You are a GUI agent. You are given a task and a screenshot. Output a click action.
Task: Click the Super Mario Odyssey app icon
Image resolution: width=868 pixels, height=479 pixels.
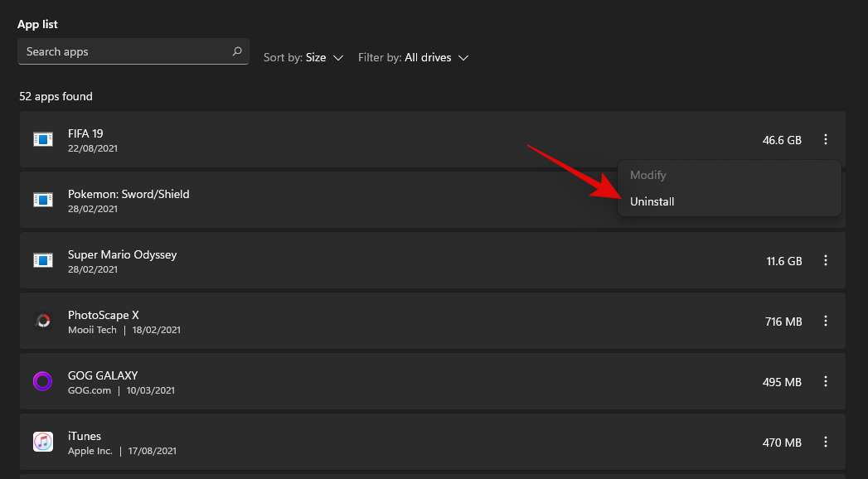point(43,260)
